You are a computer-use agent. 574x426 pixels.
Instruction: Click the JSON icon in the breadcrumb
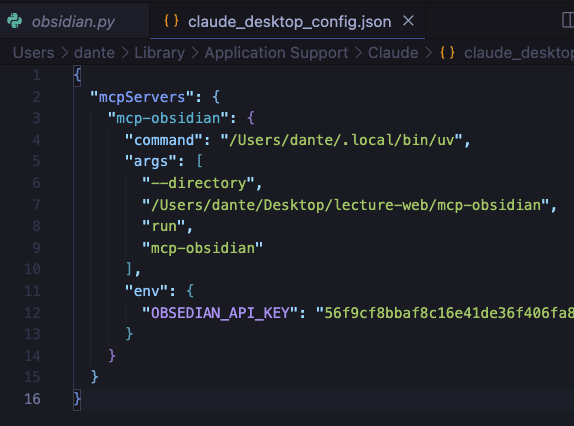[x=447, y=53]
